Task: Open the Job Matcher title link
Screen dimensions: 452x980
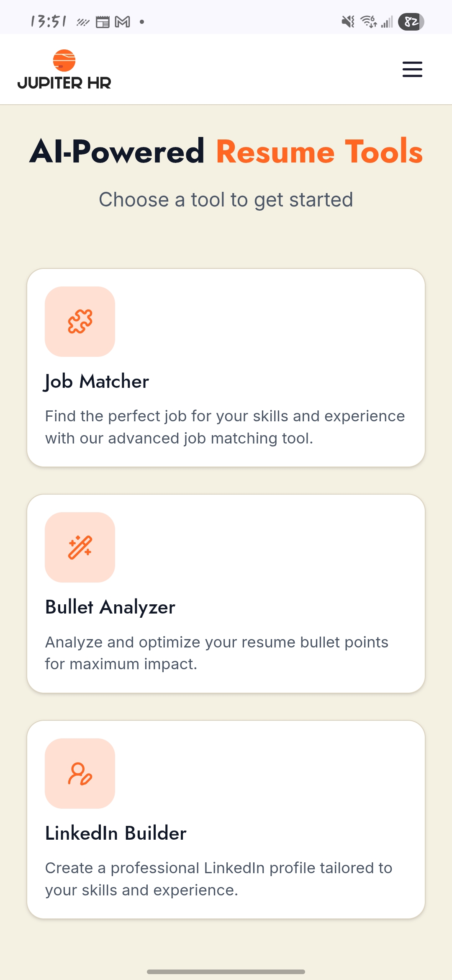Action: (x=97, y=382)
